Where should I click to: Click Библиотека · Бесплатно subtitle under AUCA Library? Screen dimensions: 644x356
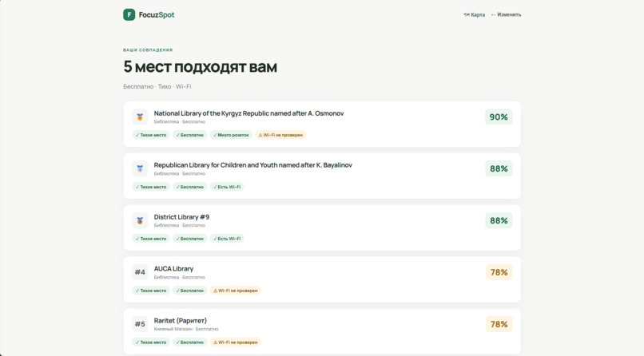[x=180, y=277]
